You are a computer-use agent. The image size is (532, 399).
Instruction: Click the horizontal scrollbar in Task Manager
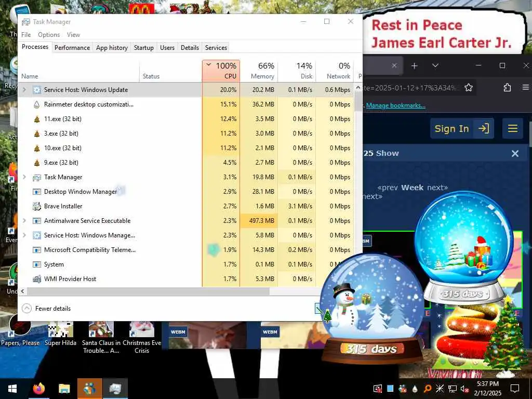pyautogui.click(x=148, y=291)
